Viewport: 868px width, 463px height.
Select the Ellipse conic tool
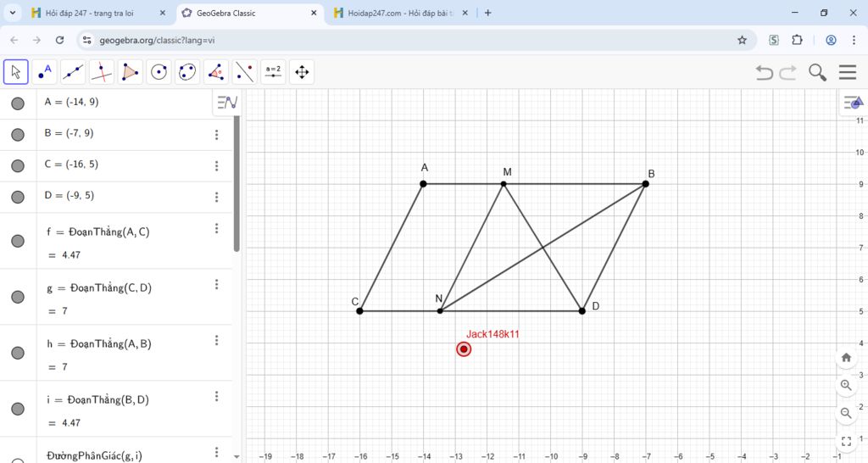(x=187, y=72)
